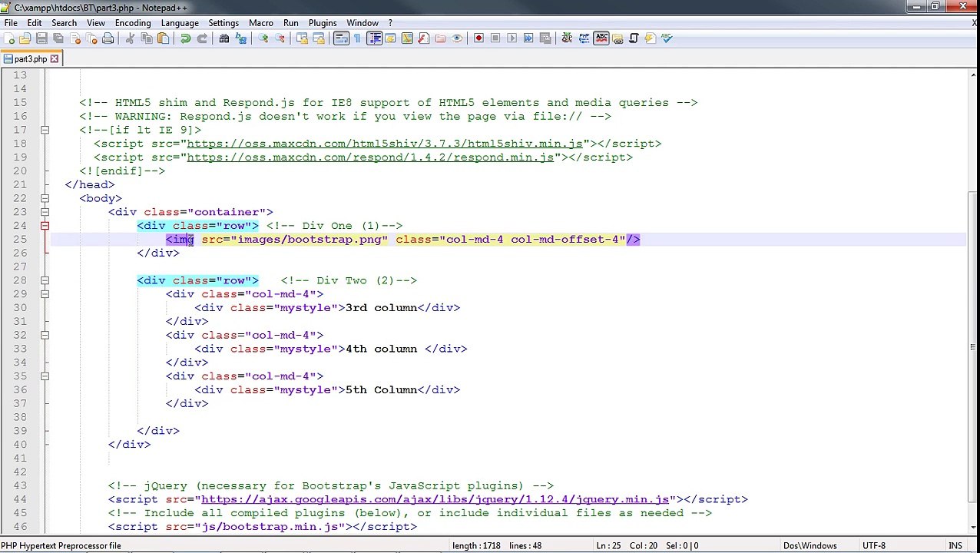
Task: Click Run Macro Multiple Times icon
Action: 528,38
